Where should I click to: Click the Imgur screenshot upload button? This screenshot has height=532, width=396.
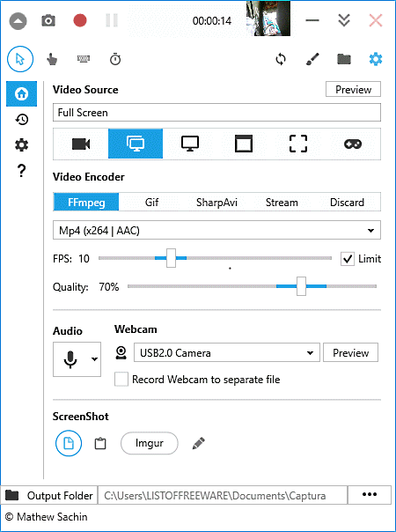click(150, 443)
